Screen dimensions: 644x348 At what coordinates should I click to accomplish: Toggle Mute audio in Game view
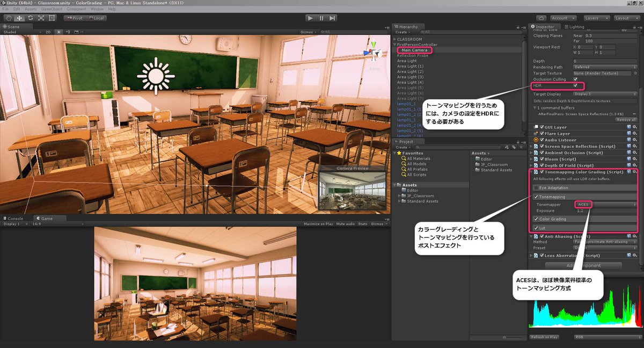(347, 224)
